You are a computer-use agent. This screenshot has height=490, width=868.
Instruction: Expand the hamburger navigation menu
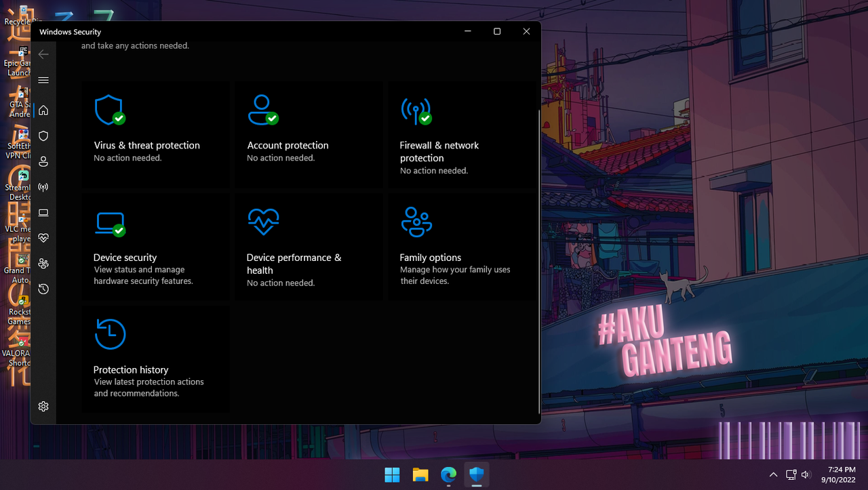(43, 80)
